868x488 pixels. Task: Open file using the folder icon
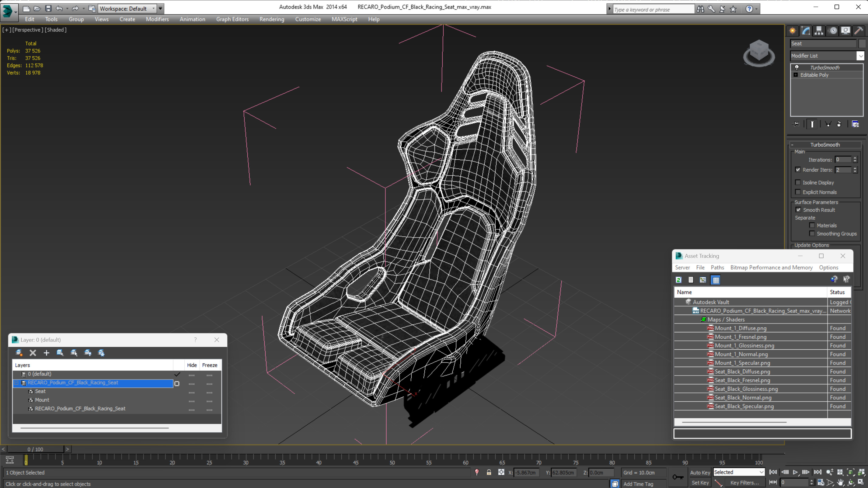coord(37,9)
